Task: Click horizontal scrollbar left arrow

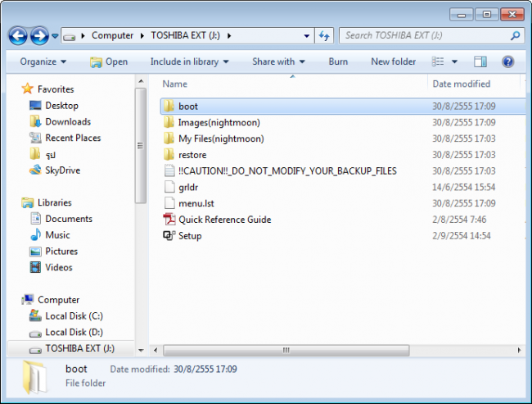Action: coord(156,350)
